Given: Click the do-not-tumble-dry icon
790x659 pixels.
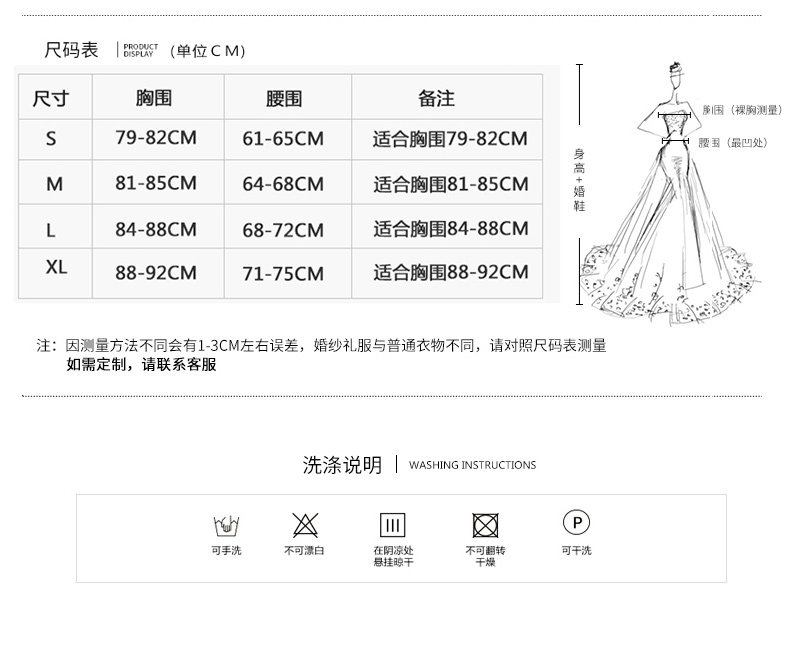Looking at the screenshot, I should coord(485,525).
